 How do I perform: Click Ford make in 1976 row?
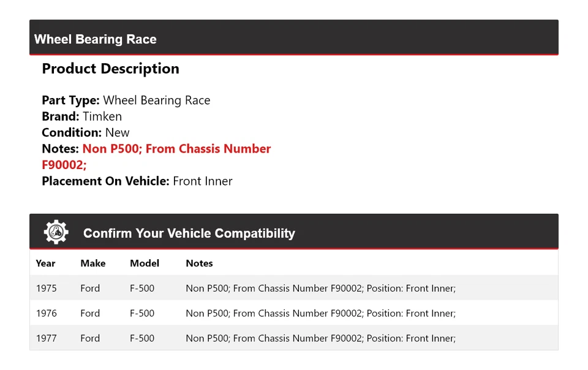click(89, 313)
